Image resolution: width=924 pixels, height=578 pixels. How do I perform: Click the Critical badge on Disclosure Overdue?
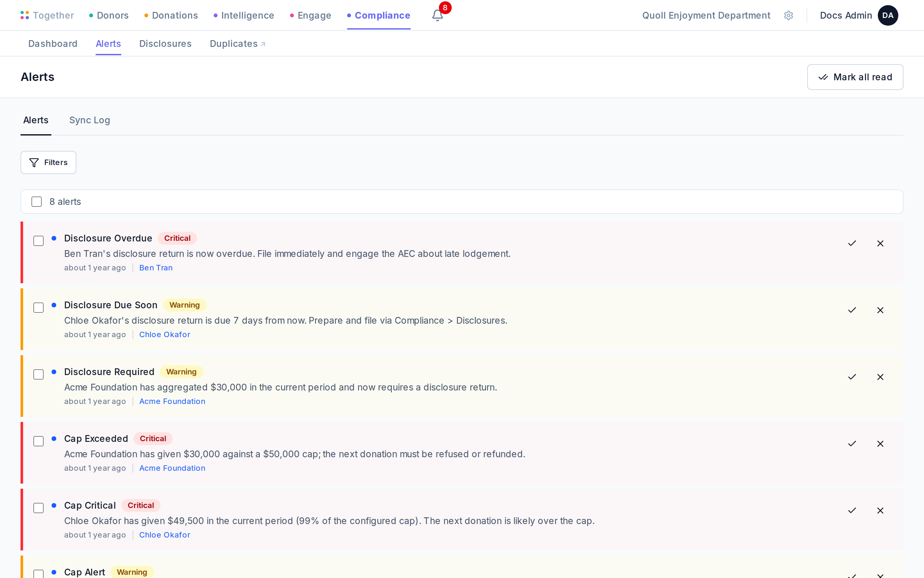click(x=177, y=238)
